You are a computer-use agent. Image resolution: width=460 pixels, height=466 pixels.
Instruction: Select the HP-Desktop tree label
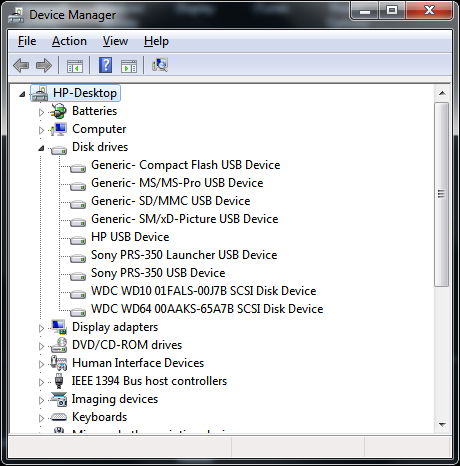tap(85, 93)
